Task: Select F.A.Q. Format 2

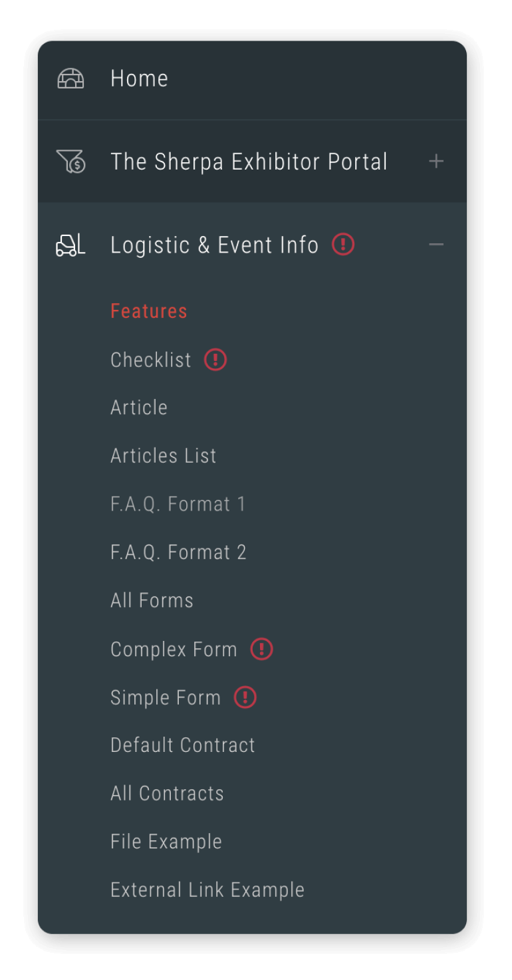Action: 178,552
